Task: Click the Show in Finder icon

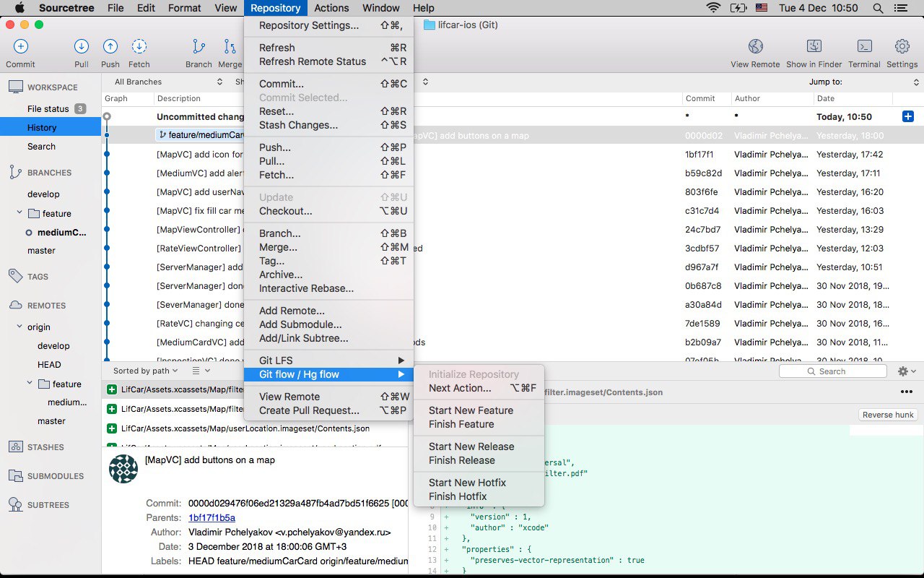Action: (814, 46)
